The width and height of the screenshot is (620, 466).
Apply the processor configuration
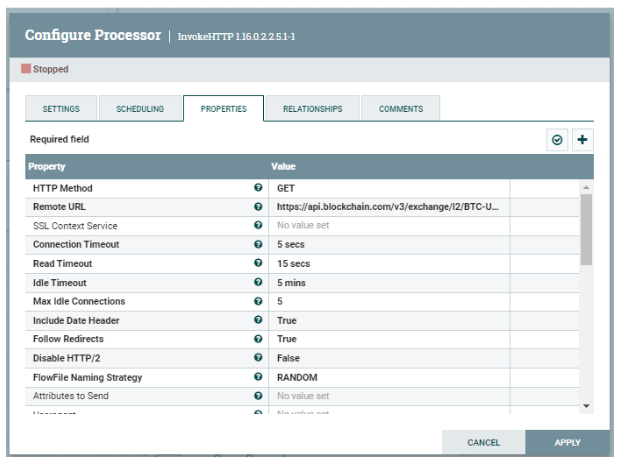click(567, 442)
